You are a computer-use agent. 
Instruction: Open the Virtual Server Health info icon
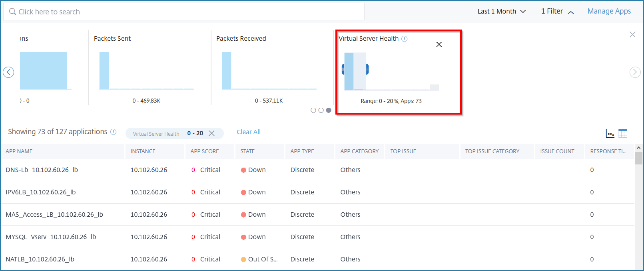tap(405, 39)
